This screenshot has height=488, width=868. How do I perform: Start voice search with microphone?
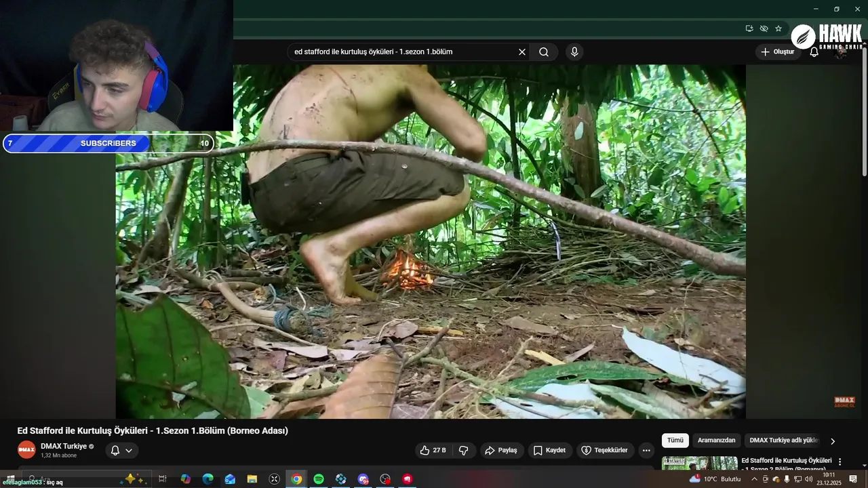tap(574, 52)
